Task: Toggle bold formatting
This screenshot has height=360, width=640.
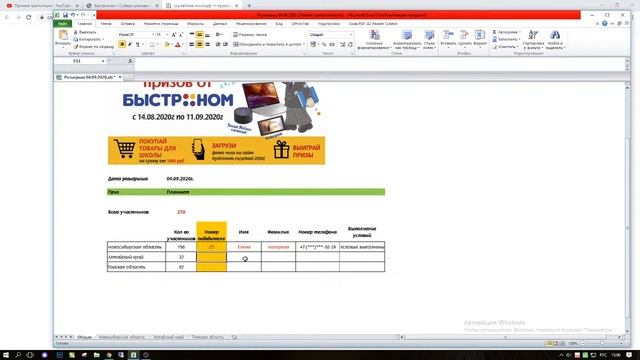Action: click(122, 44)
